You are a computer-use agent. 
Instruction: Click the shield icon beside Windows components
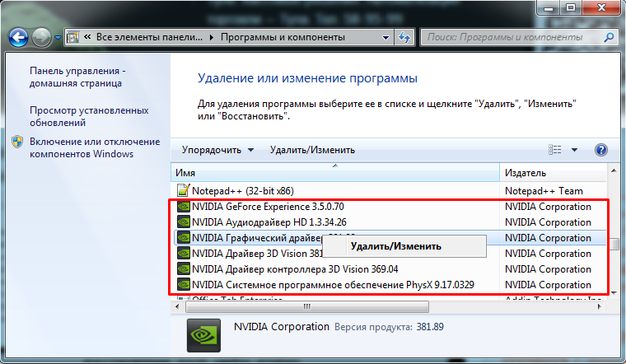click(x=17, y=142)
